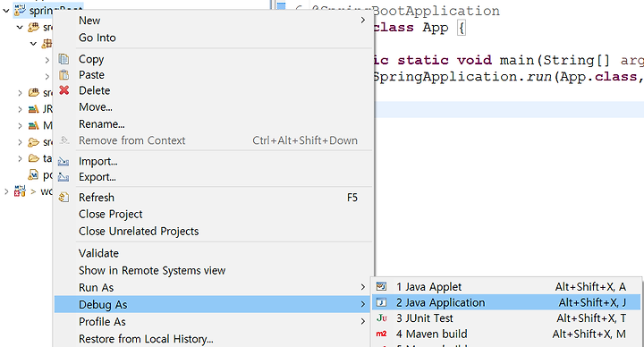
Task: Click the Paste clipboard icon
Action: pos(64,75)
